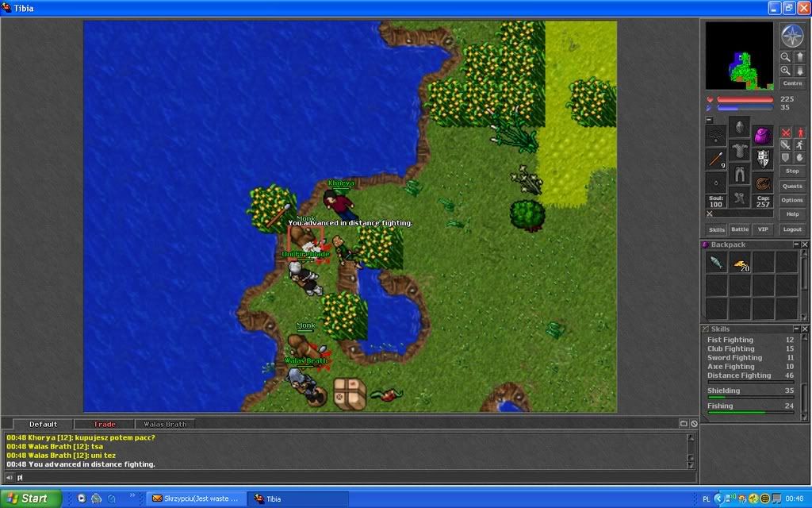812x508 pixels.
Task: Enable balanced fight mode
Action: tap(786, 145)
